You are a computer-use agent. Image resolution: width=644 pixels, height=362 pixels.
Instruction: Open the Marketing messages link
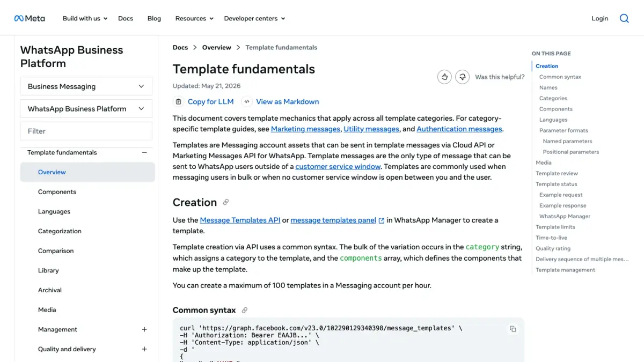pyautogui.click(x=305, y=129)
